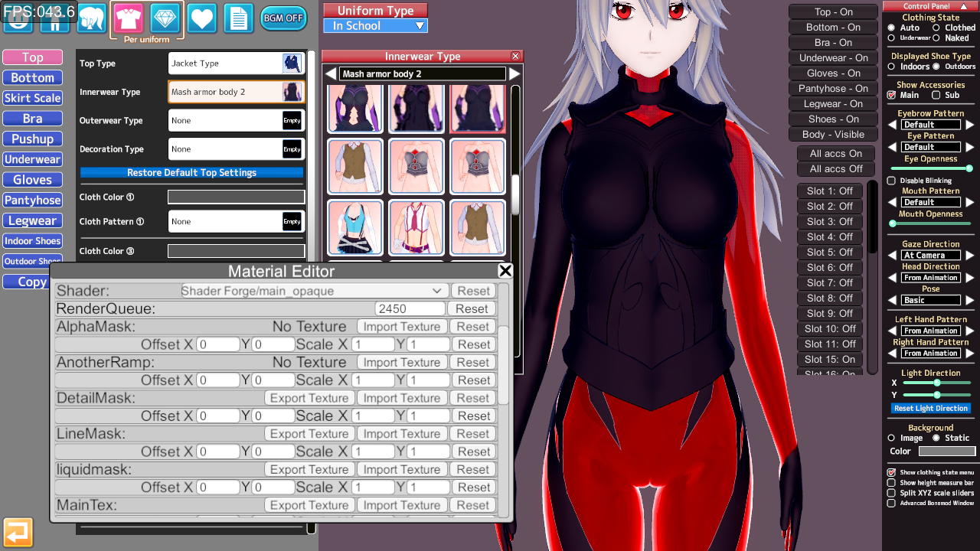Previous Left Hand Pattern arrow
The height and width of the screenshot is (551, 980).
[893, 331]
